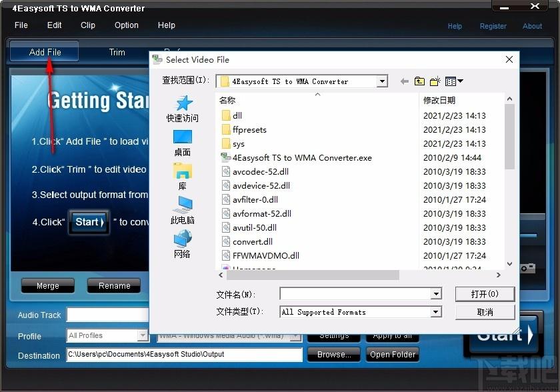Viewport: 560px width, 392px height.
Task: Select the ffpresets folder
Action: [244, 129]
